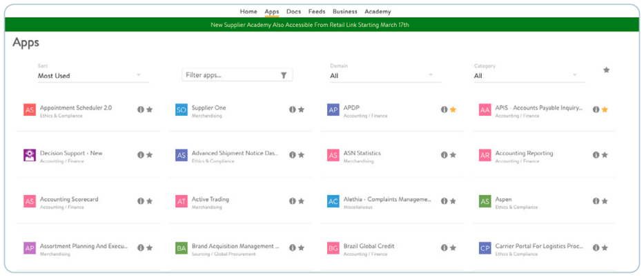644x277 pixels.
Task: Open Assortment Planning And Execution app
Action: coord(84,246)
